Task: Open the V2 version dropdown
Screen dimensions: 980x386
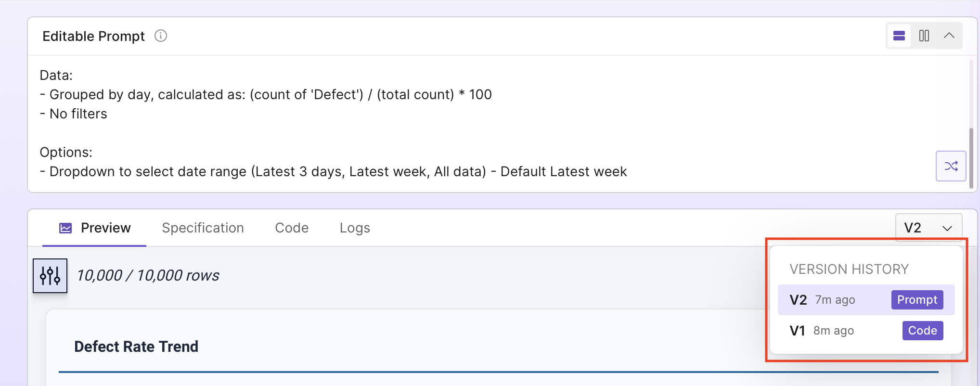Action: coord(928,227)
